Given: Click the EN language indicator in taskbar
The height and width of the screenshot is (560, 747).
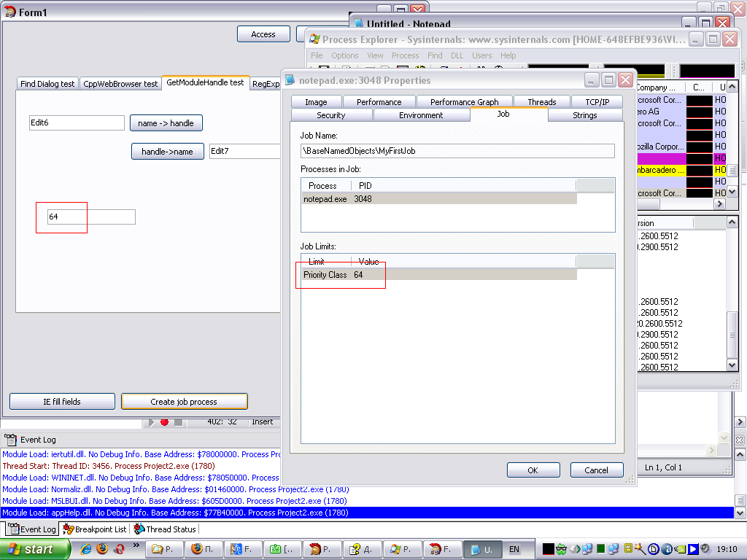Looking at the screenshot, I should pos(514,549).
